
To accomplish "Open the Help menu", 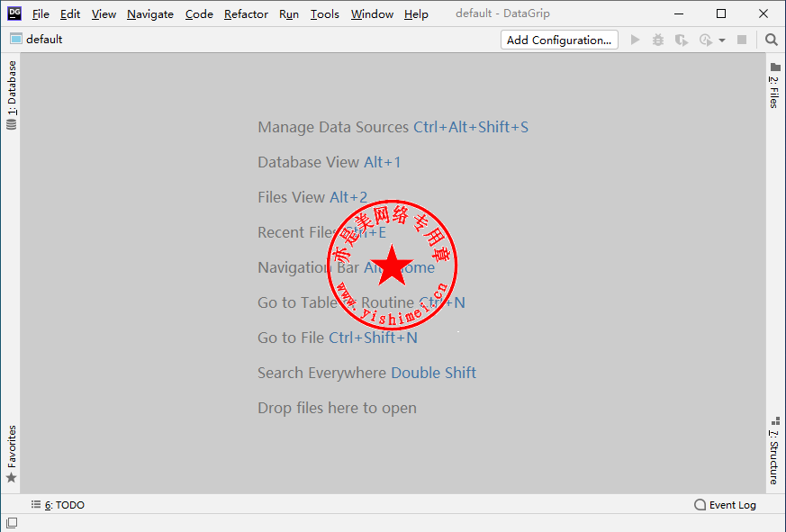I will [x=416, y=14].
